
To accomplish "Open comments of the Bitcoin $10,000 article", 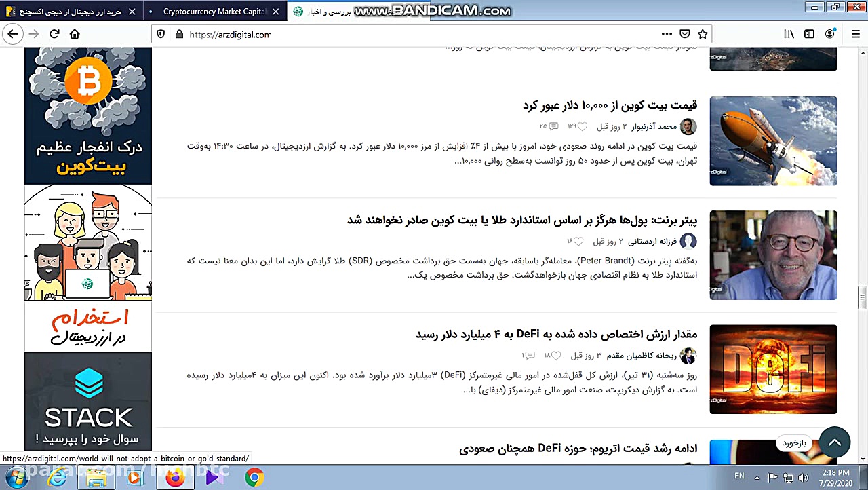I will tap(553, 127).
